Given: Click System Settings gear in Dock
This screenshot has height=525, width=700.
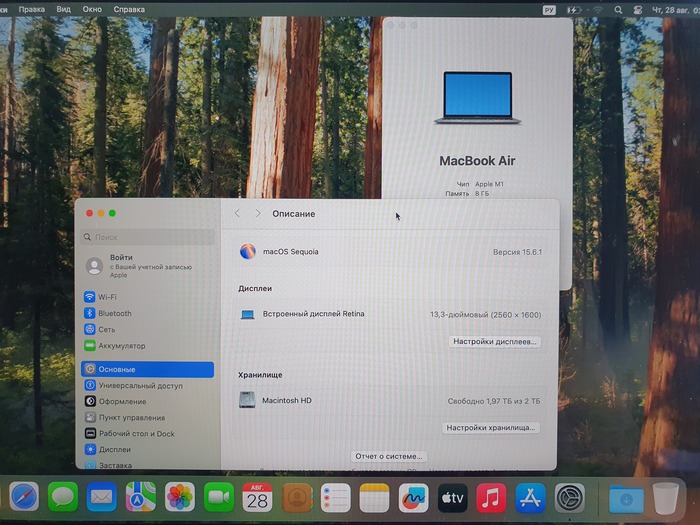Looking at the screenshot, I should pyautogui.click(x=569, y=497).
